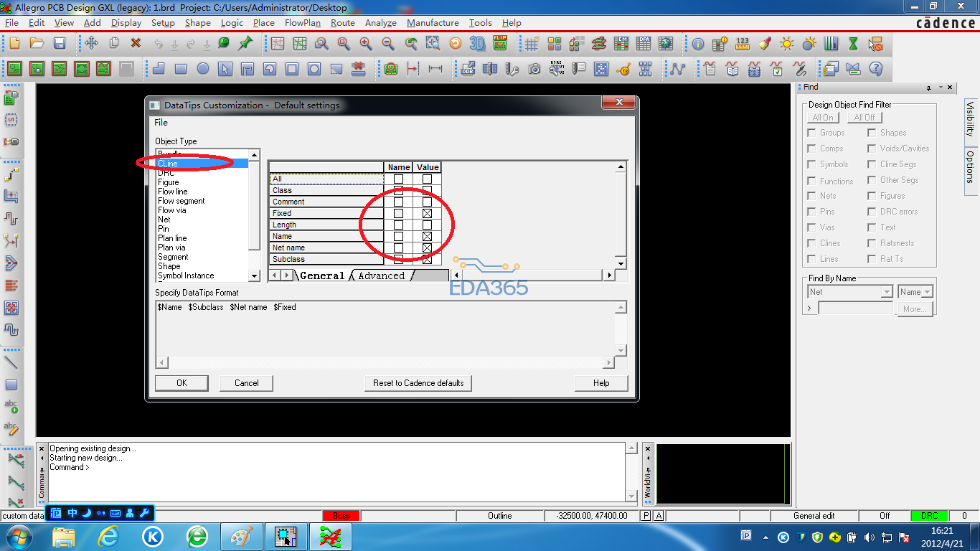Viewport: 980px width, 551px height.
Task: Click the Zoom In magnifier icon
Action: coord(366,43)
